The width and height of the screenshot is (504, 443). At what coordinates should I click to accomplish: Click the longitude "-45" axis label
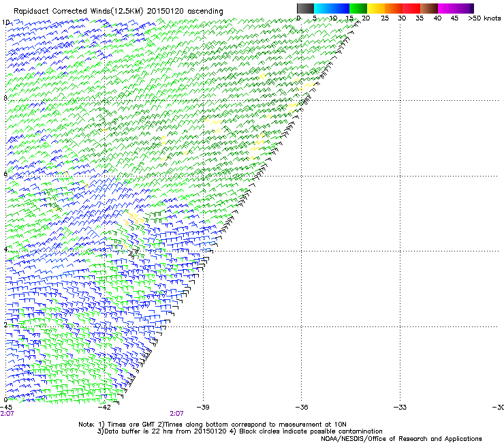(x=6, y=408)
